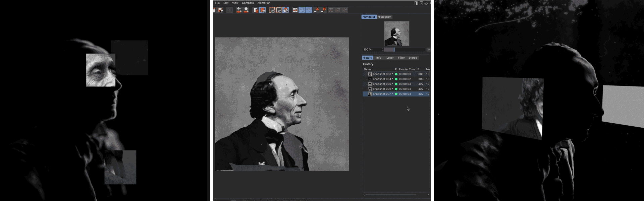Click the R column header
Screen dimensions: 644x201
coord(396,69)
